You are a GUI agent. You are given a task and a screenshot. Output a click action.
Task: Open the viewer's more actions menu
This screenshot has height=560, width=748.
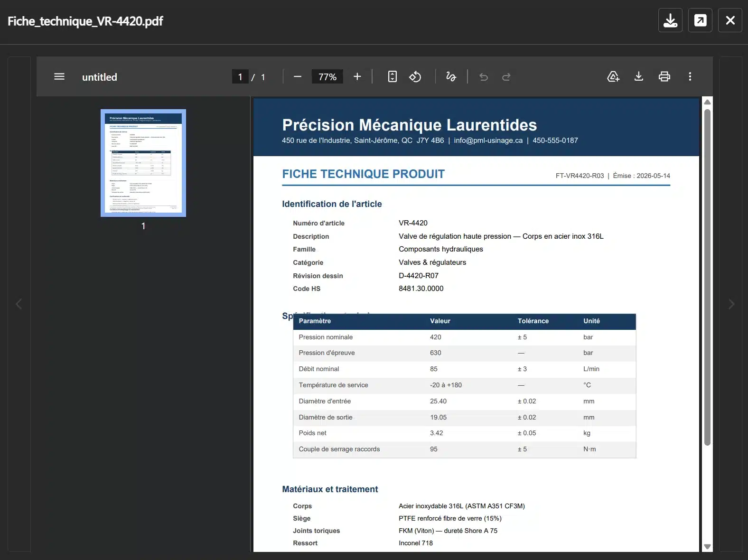click(690, 76)
